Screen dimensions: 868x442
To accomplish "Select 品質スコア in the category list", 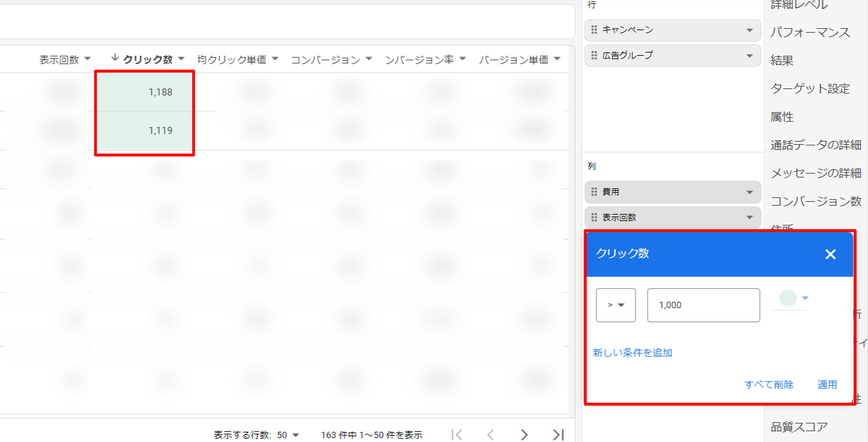I will 799,427.
